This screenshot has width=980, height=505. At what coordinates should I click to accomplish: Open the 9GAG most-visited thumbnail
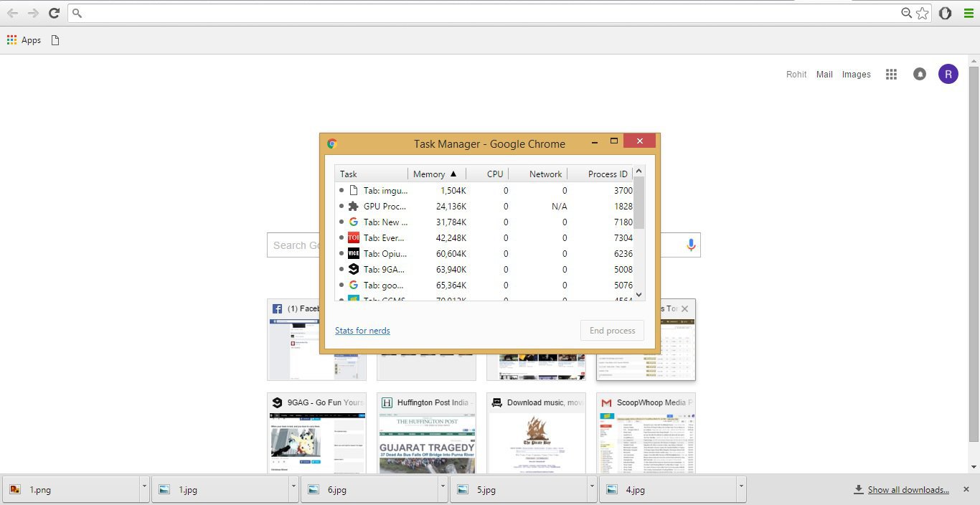(316, 433)
